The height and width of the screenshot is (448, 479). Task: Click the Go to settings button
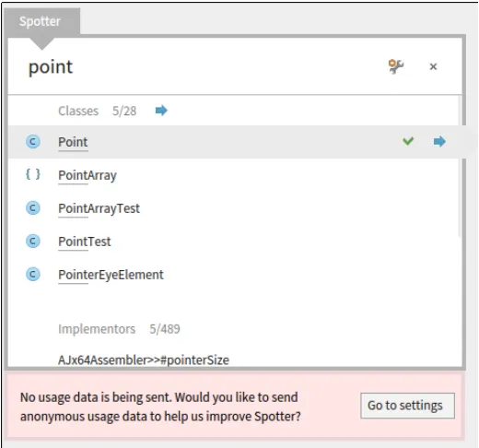[407, 406]
